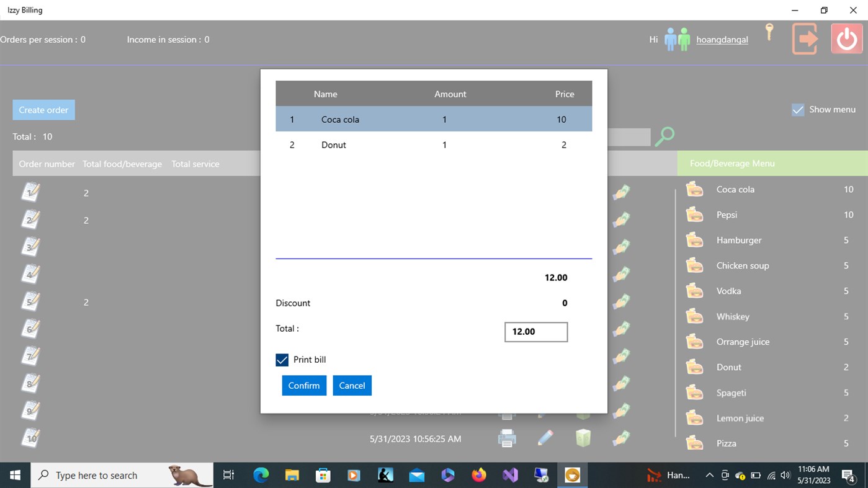868x488 pixels.
Task: Click the Pepsi menu food icon
Action: click(x=695, y=215)
